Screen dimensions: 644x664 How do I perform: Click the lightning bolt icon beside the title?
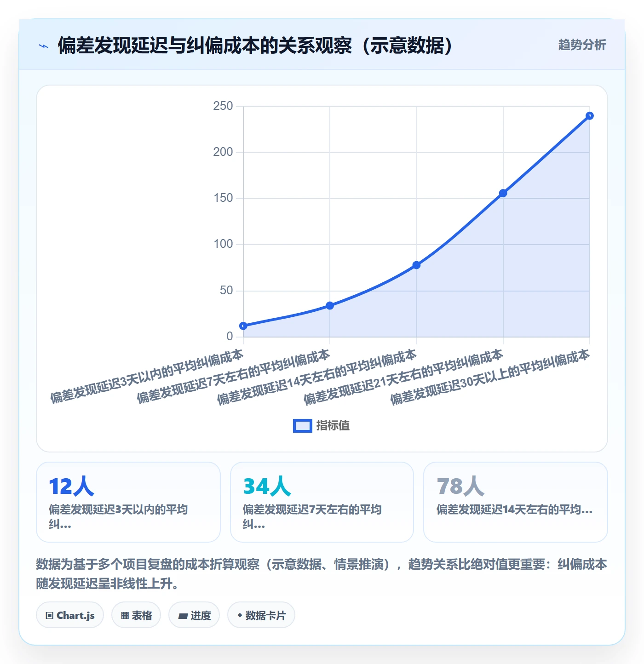[x=44, y=46]
